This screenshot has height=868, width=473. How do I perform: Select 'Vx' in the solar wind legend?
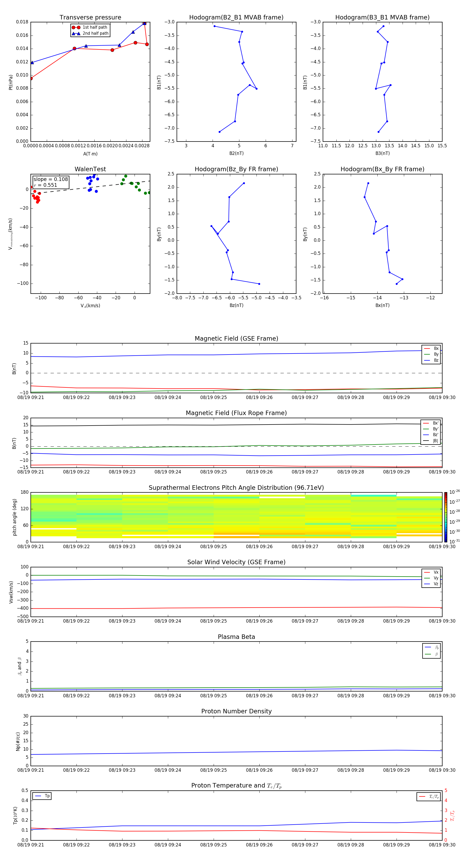click(431, 572)
